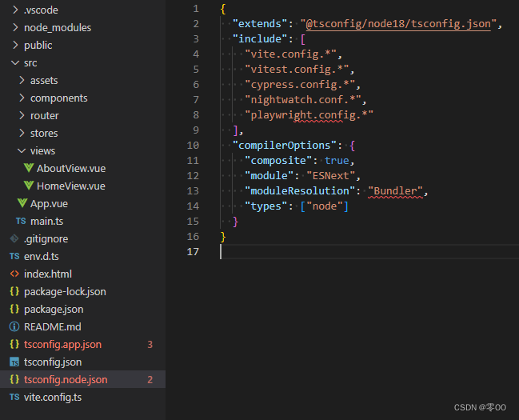
Task: Click the git icon beside .gitignore
Action: tap(14, 238)
